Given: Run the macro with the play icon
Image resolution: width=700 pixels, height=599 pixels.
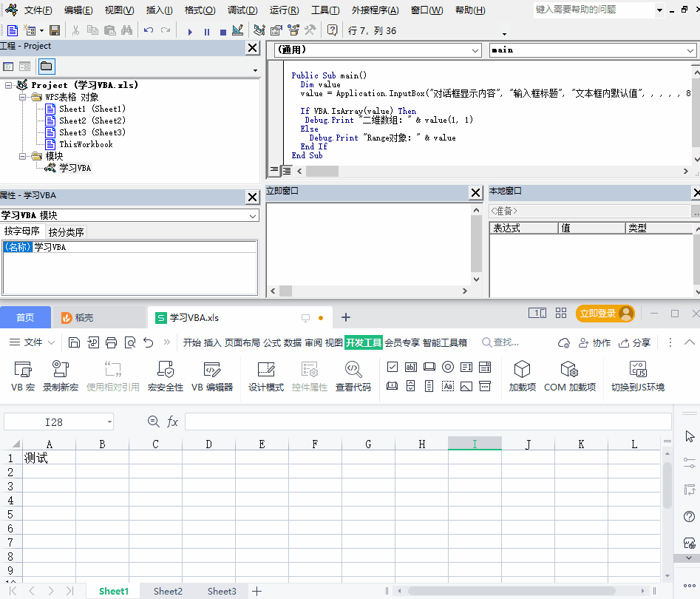Looking at the screenshot, I should 190,31.
